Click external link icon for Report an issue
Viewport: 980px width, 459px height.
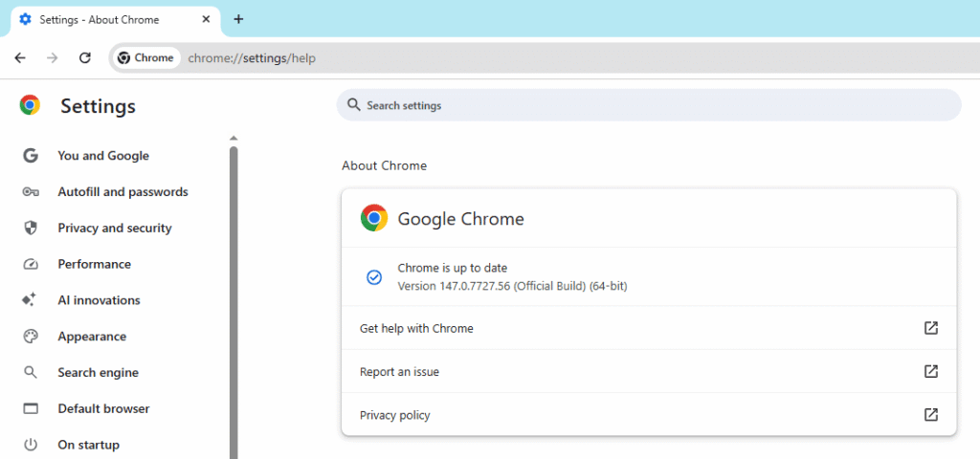931,372
